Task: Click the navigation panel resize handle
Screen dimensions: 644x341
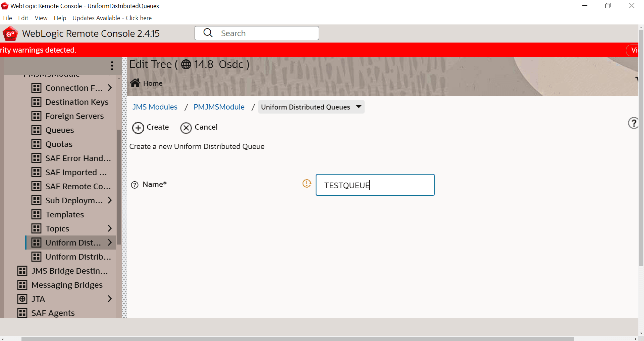Action: [x=124, y=188]
